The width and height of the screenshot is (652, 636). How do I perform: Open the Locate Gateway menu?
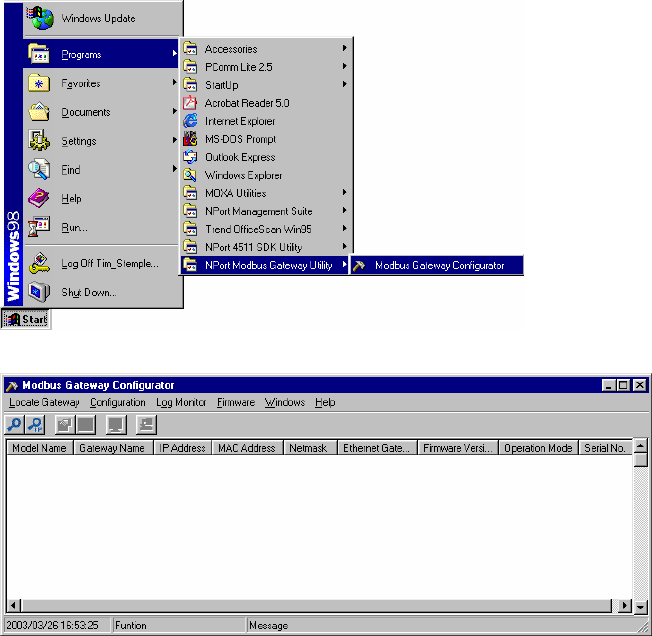[44, 402]
